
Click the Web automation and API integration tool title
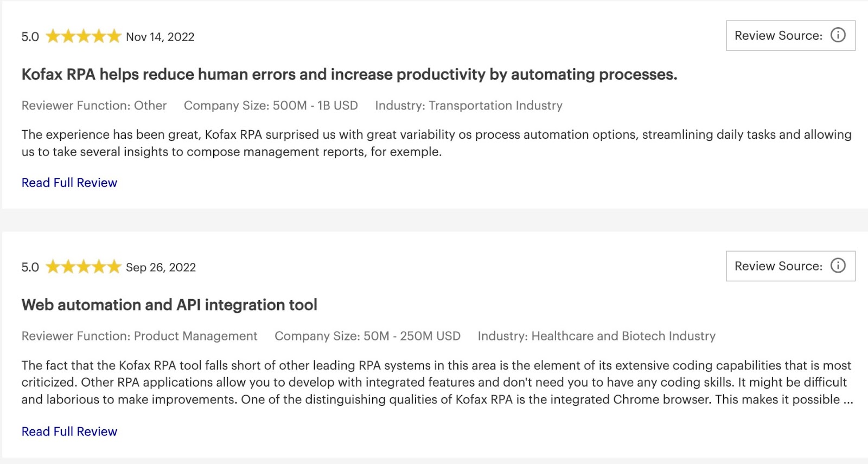(169, 305)
